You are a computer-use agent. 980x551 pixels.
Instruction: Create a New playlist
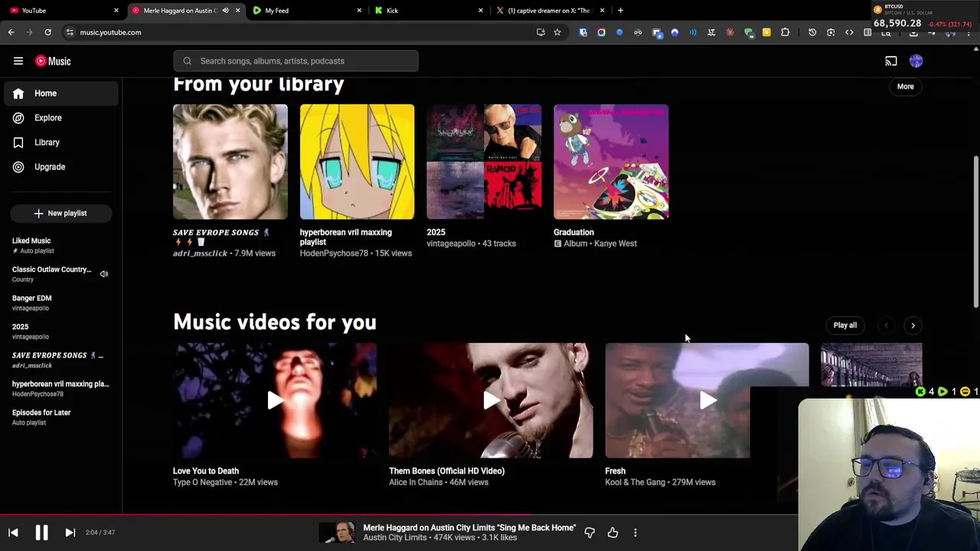61,214
